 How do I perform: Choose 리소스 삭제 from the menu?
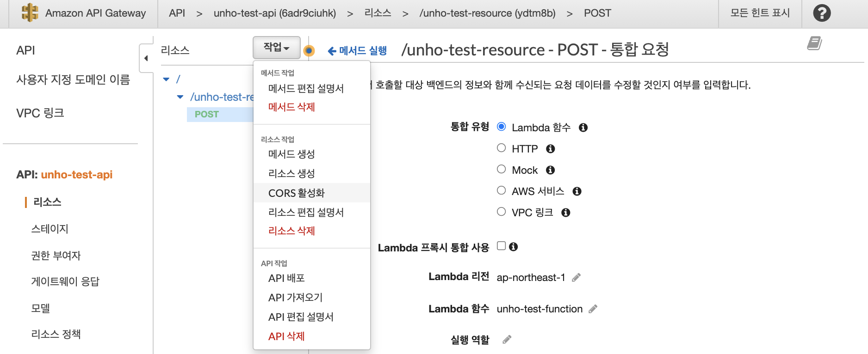point(291,231)
